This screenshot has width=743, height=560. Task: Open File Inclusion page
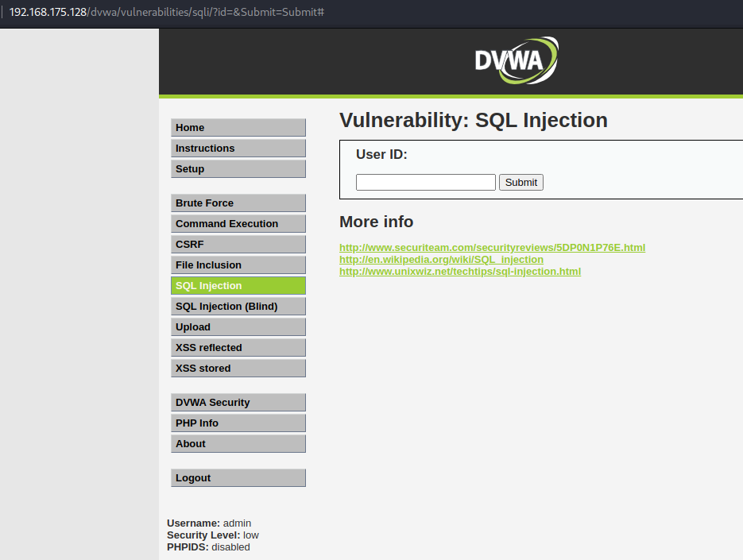(x=238, y=265)
